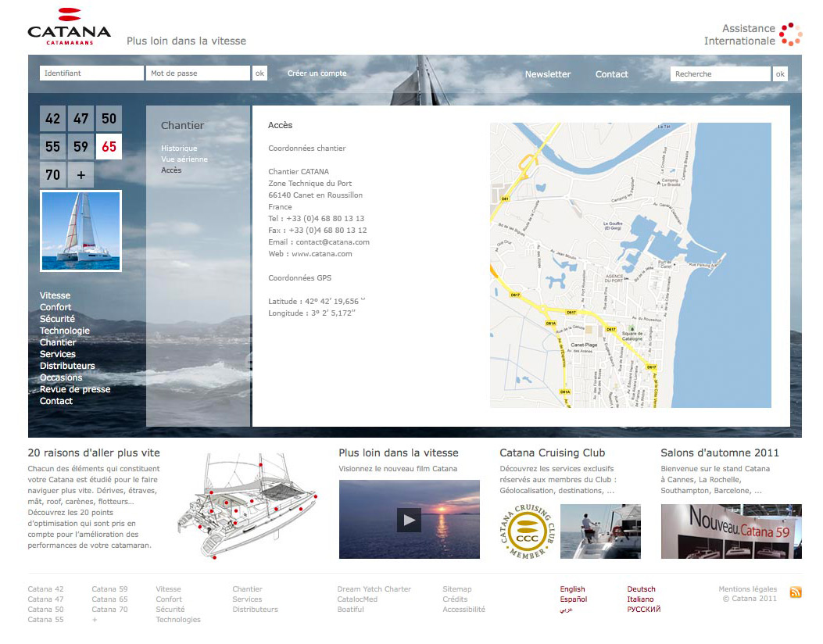Select the 70 model tile
The width and height of the screenshot is (823, 644).
click(x=52, y=175)
